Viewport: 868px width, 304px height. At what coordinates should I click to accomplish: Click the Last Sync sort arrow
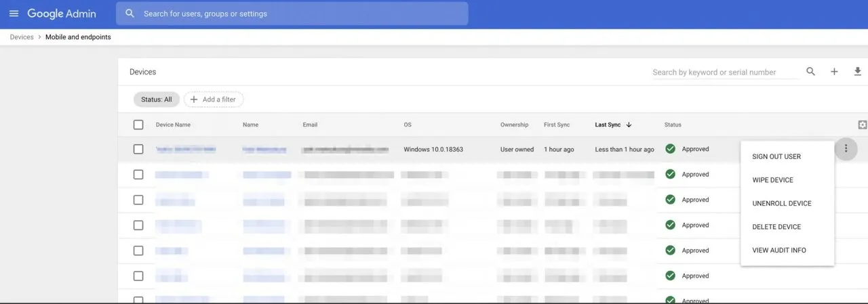pos(629,125)
